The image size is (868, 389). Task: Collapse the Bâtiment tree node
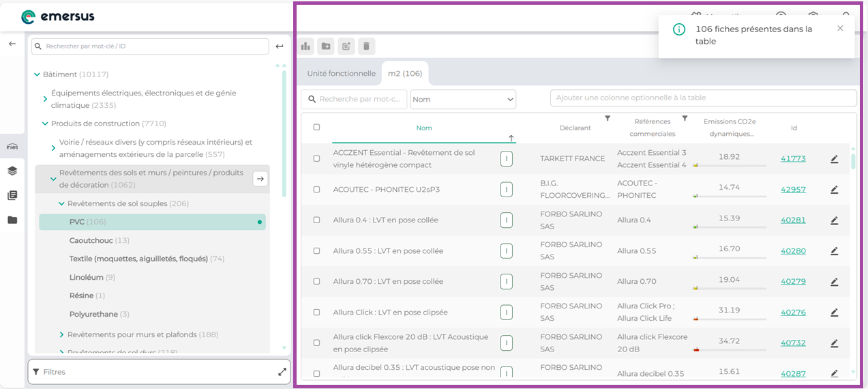pyautogui.click(x=37, y=74)
